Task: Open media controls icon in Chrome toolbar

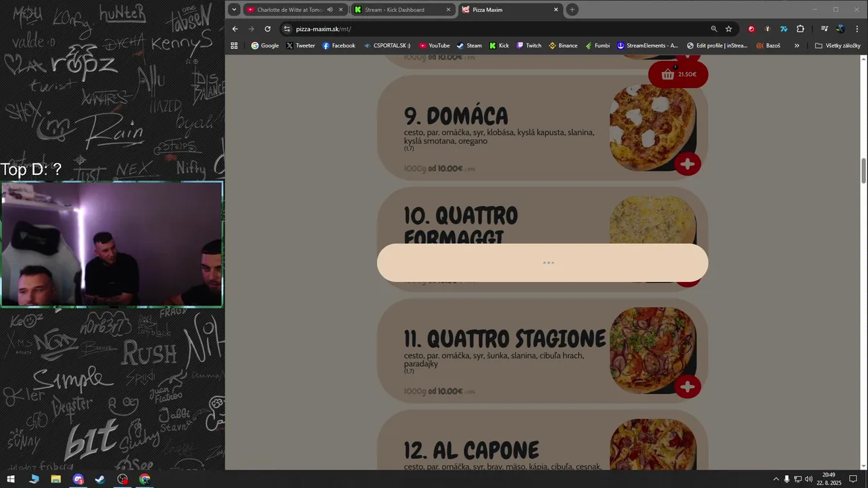Action: 825,28
